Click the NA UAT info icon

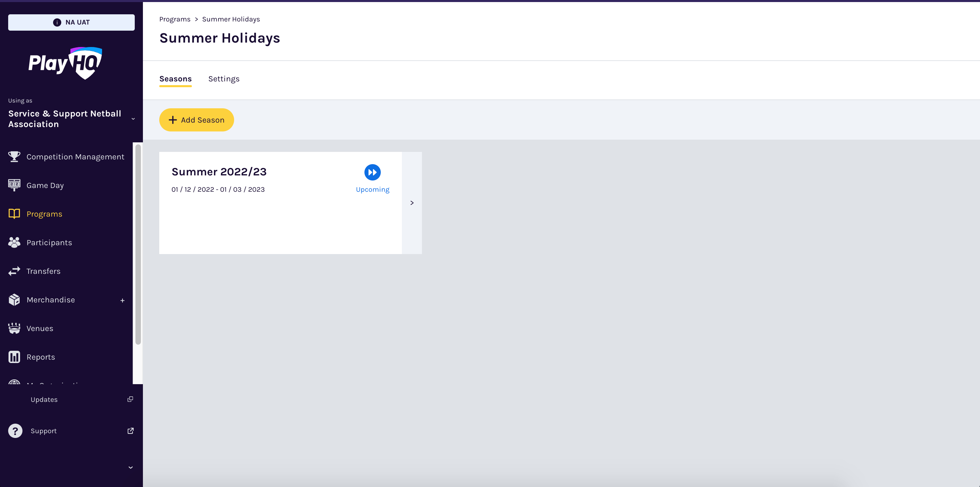[57, 22]
